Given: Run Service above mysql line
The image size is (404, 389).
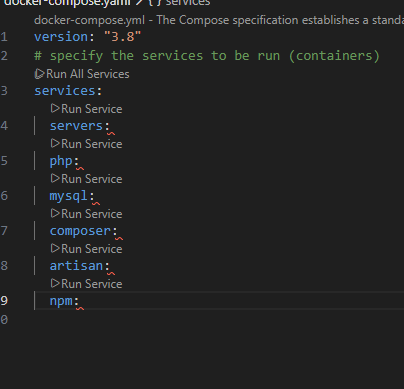Looking at the screenshot, I should tap(87, 179).
